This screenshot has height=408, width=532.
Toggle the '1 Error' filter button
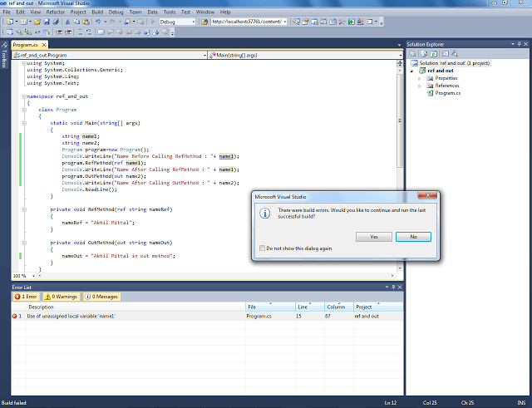coord(25,296)
